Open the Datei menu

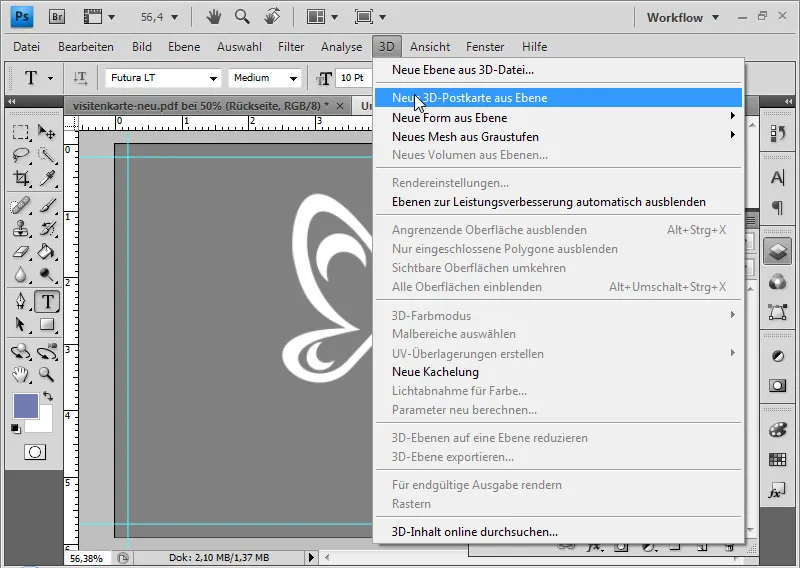point(27,46)
